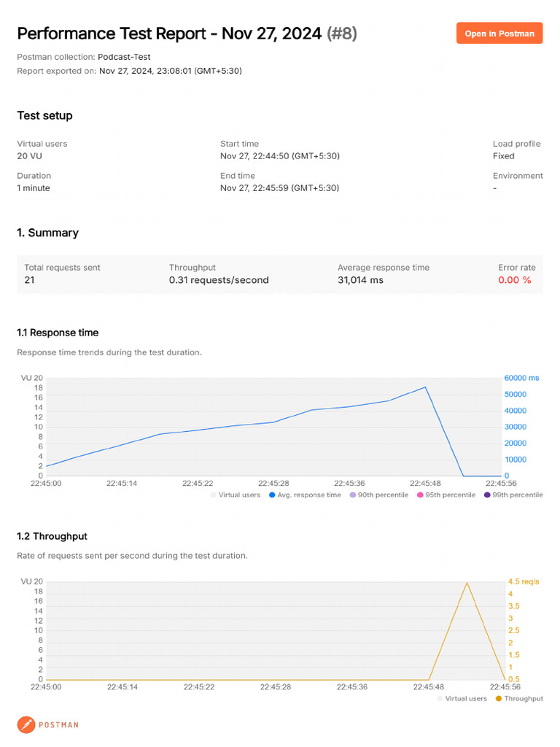Toggle Virtual users legend in throughput chart
The width and height of the screenshot is (560, 747).
462,698
